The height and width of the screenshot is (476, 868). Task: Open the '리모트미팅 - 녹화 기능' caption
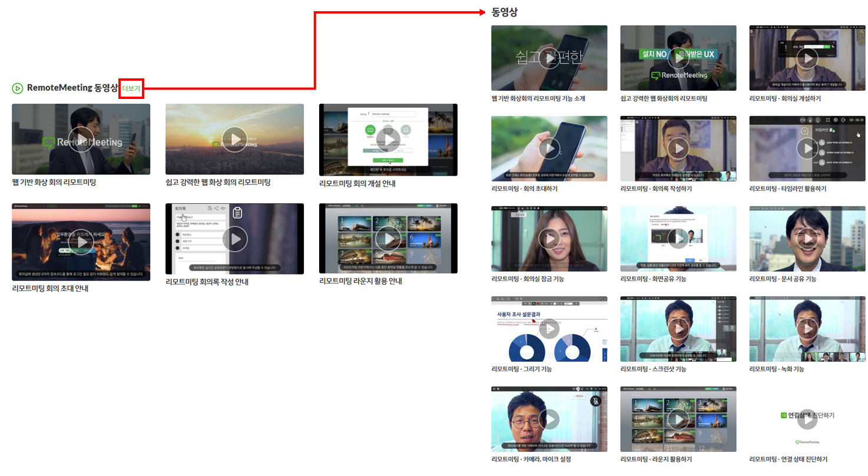(777, 369)
